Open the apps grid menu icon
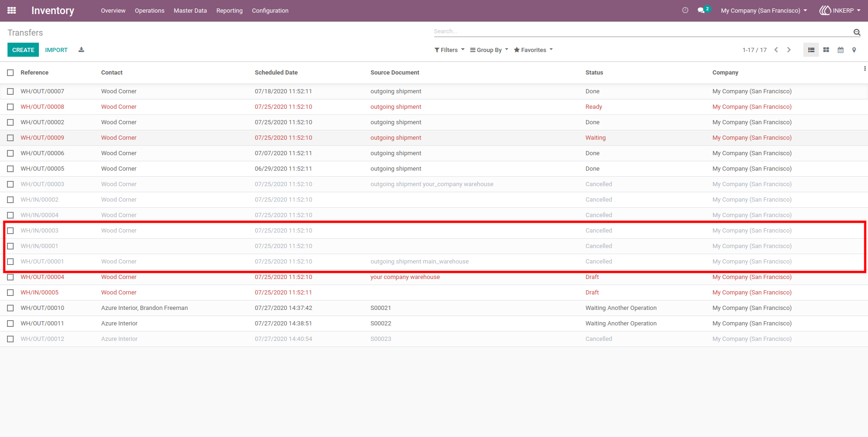 [x=12, y=10]
